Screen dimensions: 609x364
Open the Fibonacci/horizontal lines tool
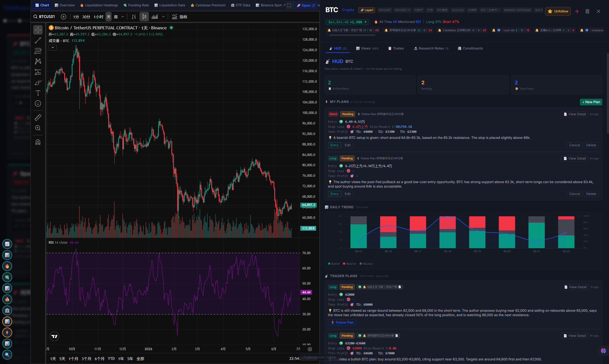pos(38,51)
